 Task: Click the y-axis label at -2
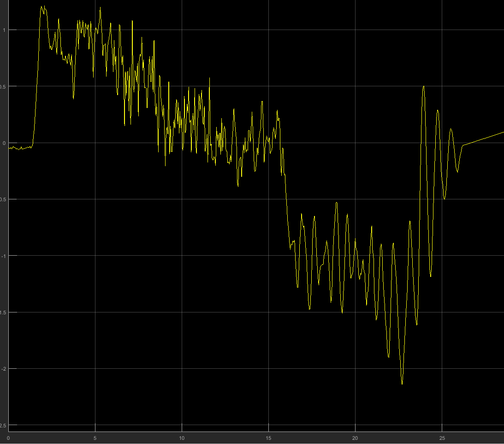(3, 369)
